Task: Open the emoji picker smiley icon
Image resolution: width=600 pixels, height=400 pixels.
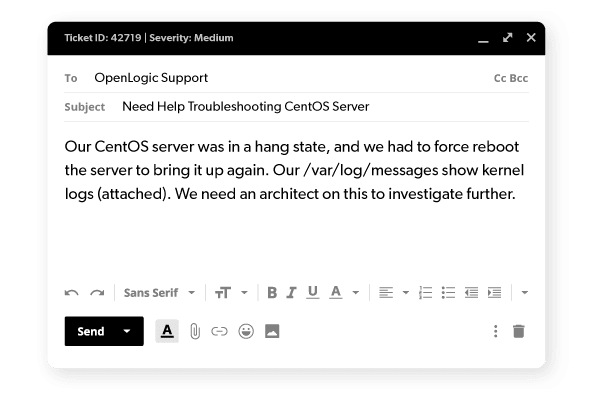Action: click(x=246, y=331)
